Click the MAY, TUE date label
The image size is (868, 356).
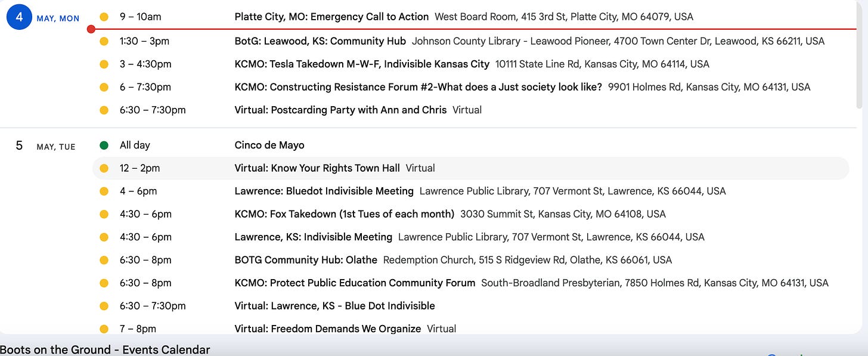pos(56,147)
